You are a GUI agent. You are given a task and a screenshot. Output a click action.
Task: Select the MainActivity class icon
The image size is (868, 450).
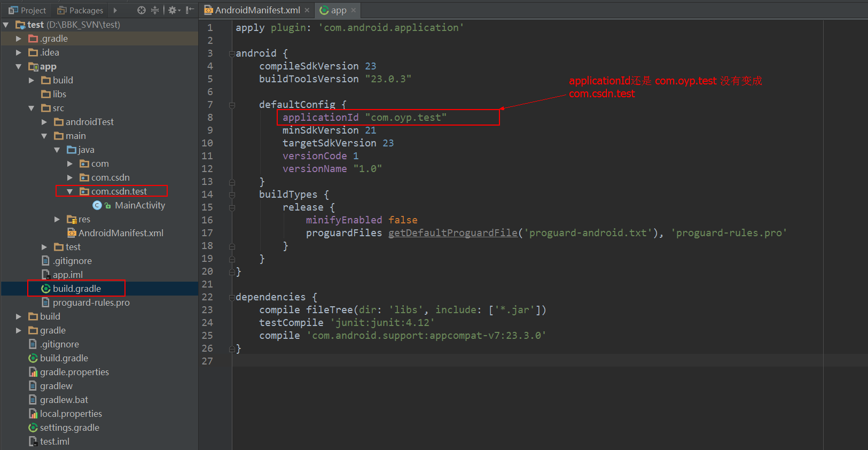(x=97, y=205)
